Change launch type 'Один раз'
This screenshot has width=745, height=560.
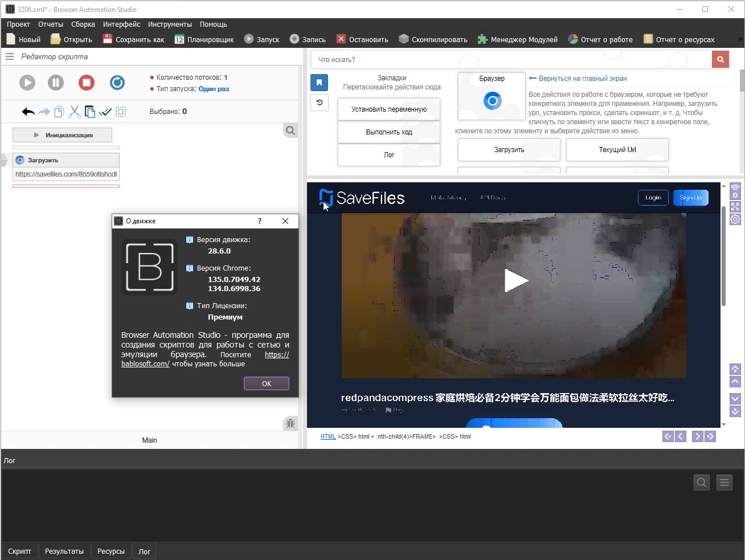tap(214, 89)
